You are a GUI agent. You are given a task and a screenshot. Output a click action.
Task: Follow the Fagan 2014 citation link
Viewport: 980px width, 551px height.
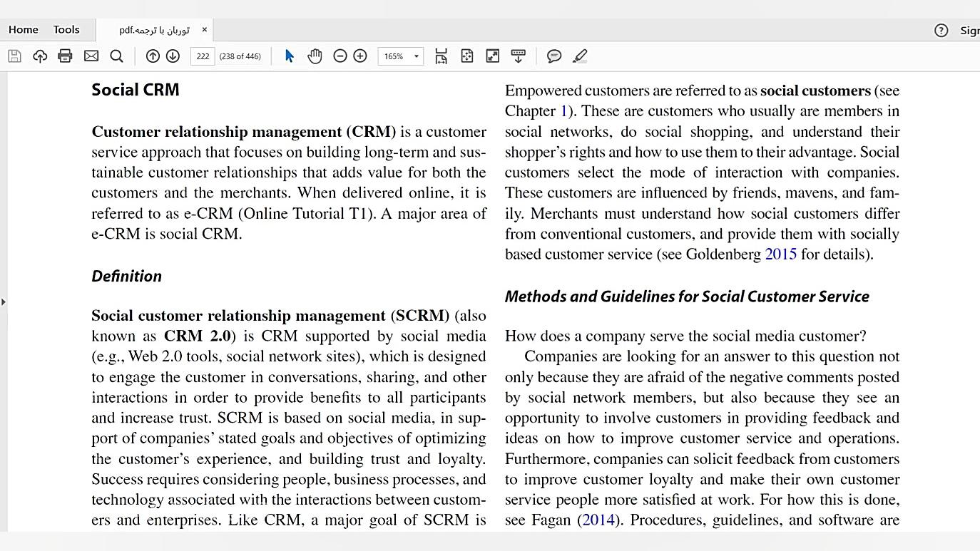pyautogui.click(x=598, y=520)
